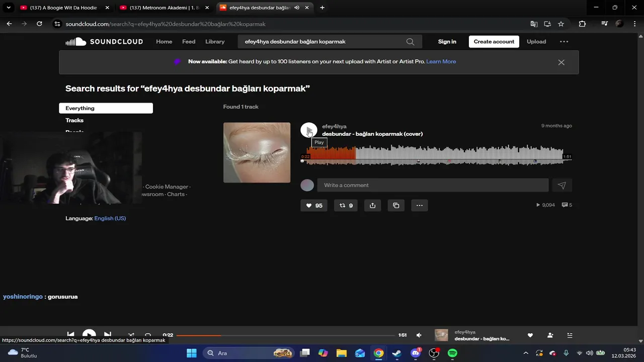Like the track with 95 likes
Image resolution: width=644 pixels, height=362 pixels.
coord(314,205)
